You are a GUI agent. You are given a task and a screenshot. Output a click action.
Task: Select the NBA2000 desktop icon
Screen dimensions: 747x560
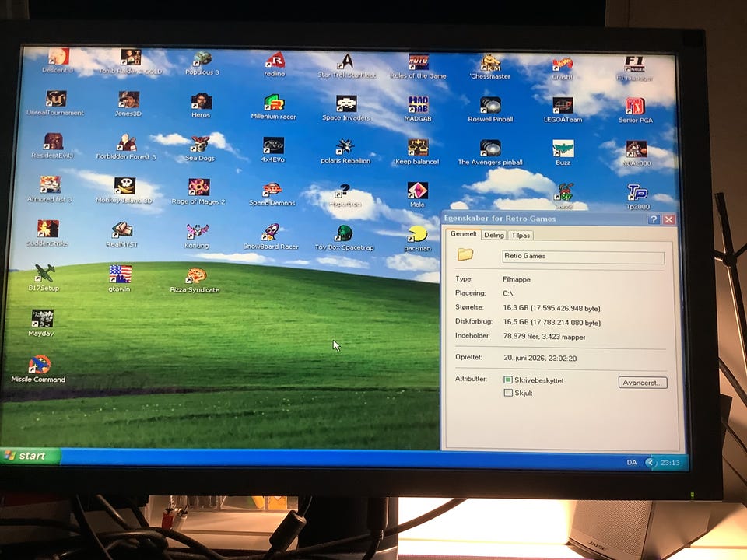tap(636, 149)
